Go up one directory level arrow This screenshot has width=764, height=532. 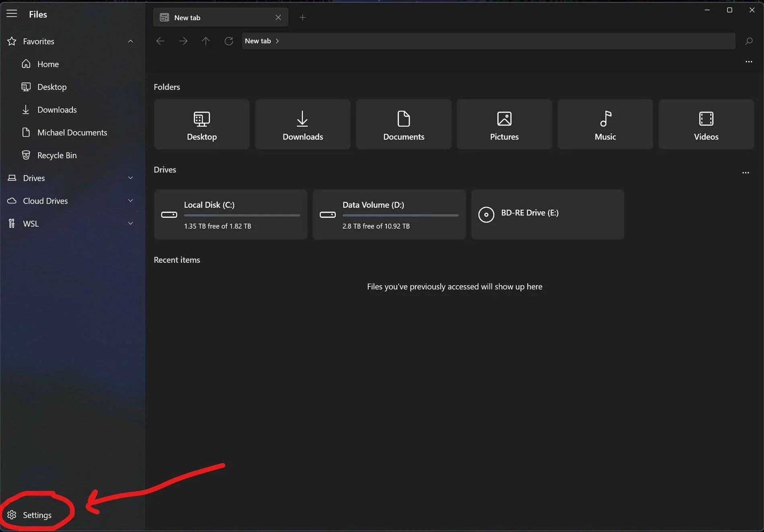(x=205, y=41)
